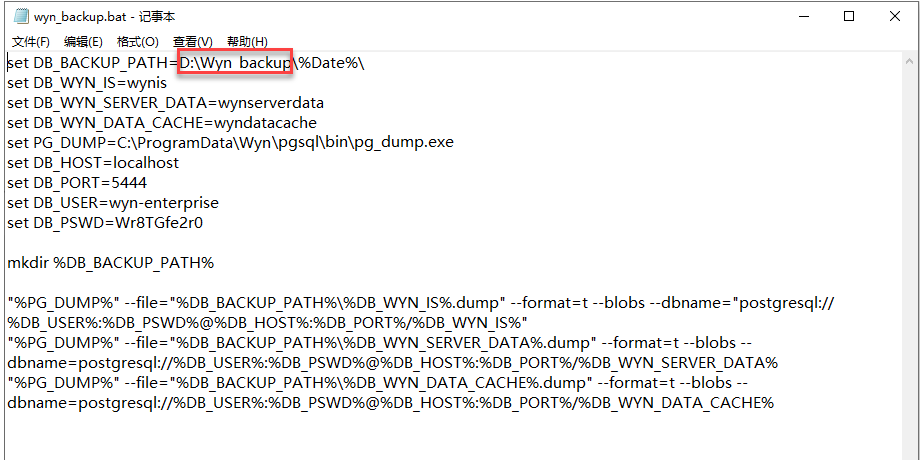Open the 查看(V) menu

tap(192, 42)
